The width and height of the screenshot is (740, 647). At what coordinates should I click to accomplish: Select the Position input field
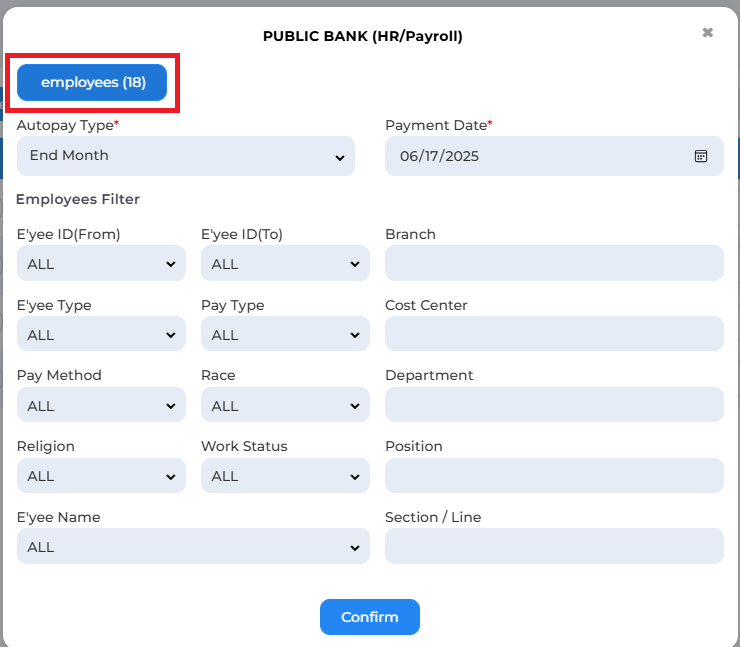[555, 476]
